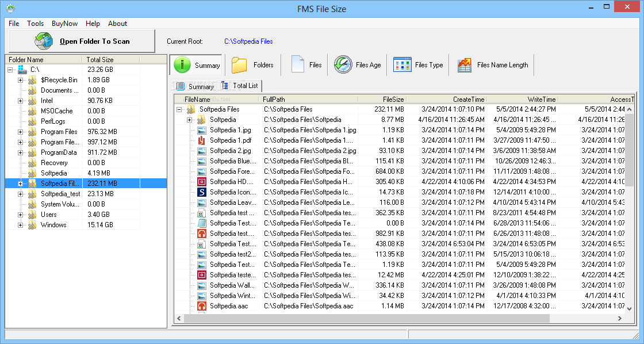Expand the Users folder node
Screen dimensions: 644x344
coord(21,215)
